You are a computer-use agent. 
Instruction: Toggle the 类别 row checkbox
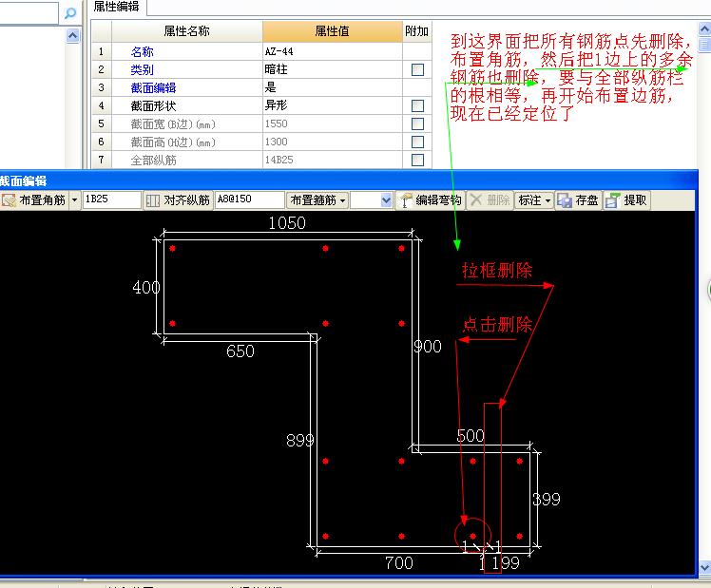417,69
